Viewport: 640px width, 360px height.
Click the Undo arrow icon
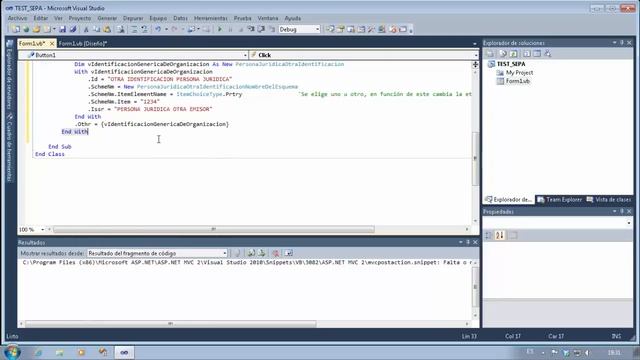point(158,29)
